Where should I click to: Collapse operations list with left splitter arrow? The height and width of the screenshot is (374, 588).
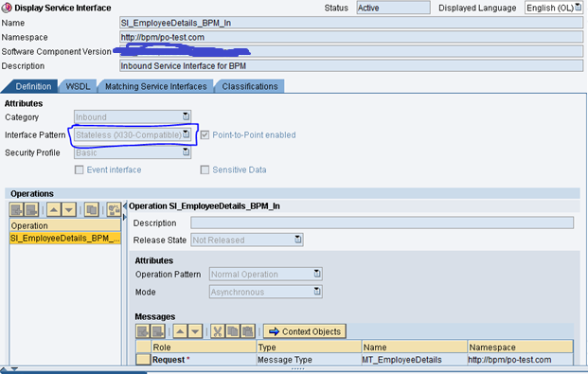[x=125, y=206]
